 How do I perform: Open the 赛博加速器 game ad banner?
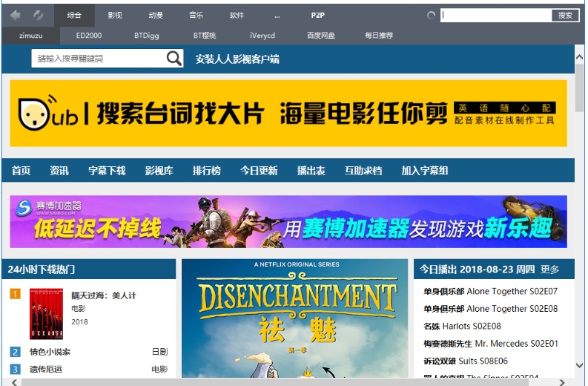pyautogui.click(x=288, y=221)
